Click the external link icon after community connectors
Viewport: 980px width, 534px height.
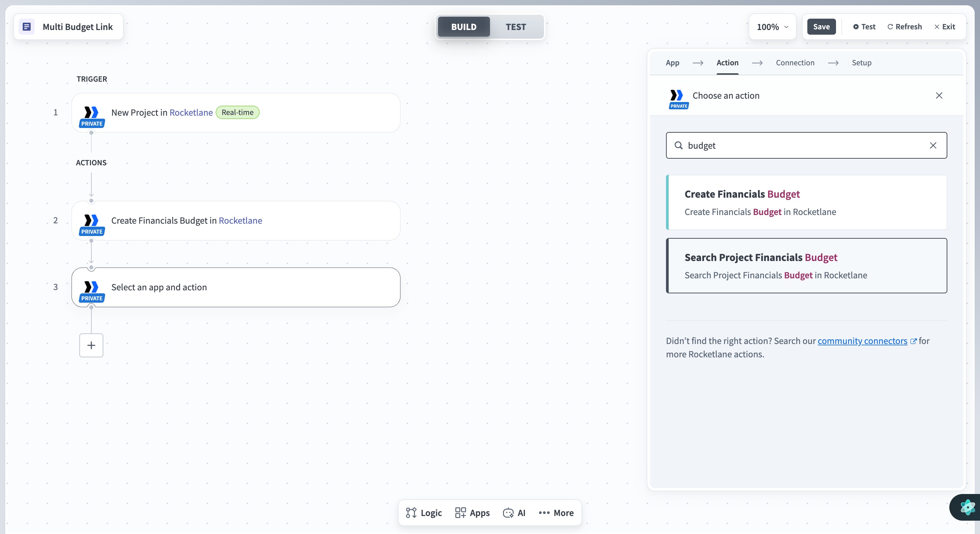[913, 341]
